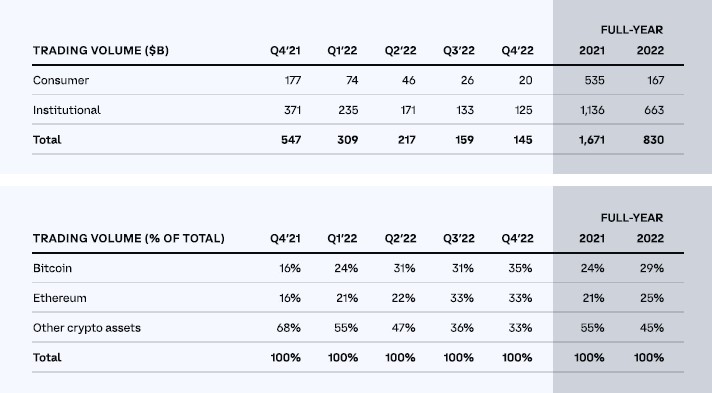This screenshot has width=712, height=393.
Task: Select the Q4'21 column header in top table
Action: (285, 50)
